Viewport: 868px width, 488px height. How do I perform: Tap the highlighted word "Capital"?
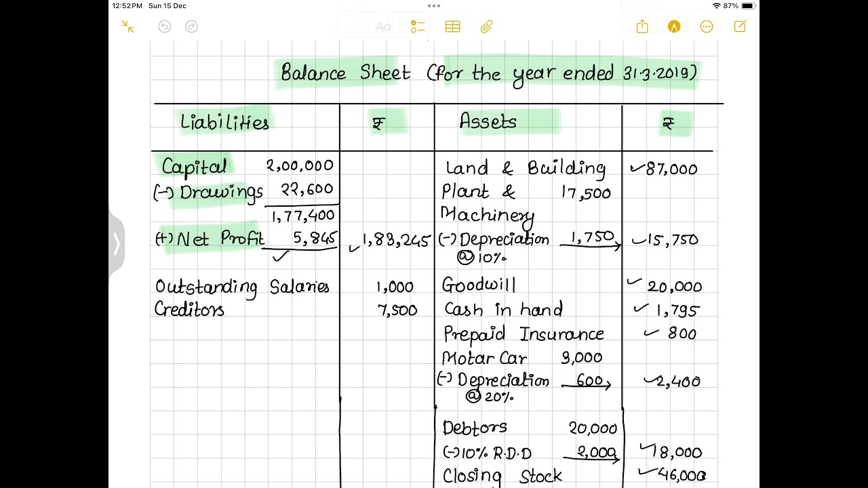[194, 166]
